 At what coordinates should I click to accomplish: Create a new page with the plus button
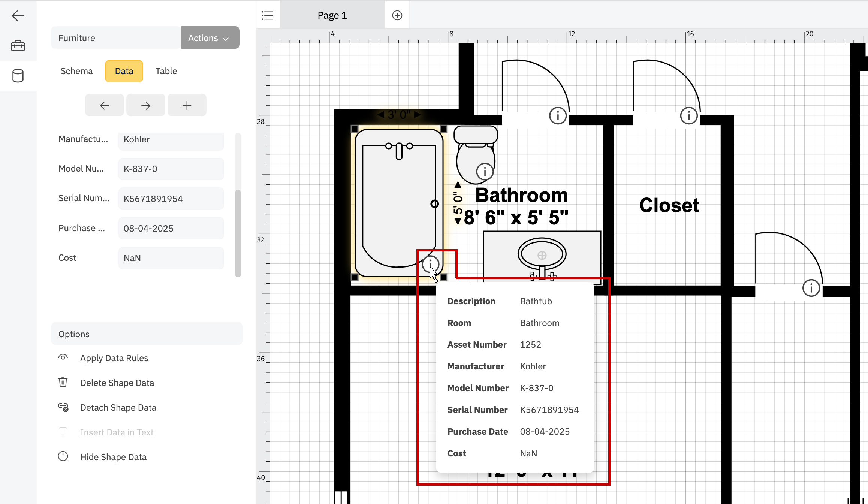coord(397,15)
